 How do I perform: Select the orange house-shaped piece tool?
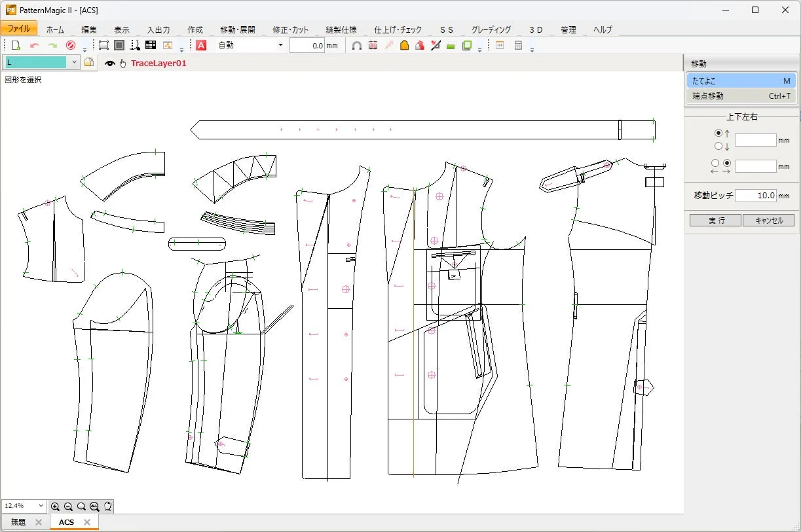coord(403,44)
